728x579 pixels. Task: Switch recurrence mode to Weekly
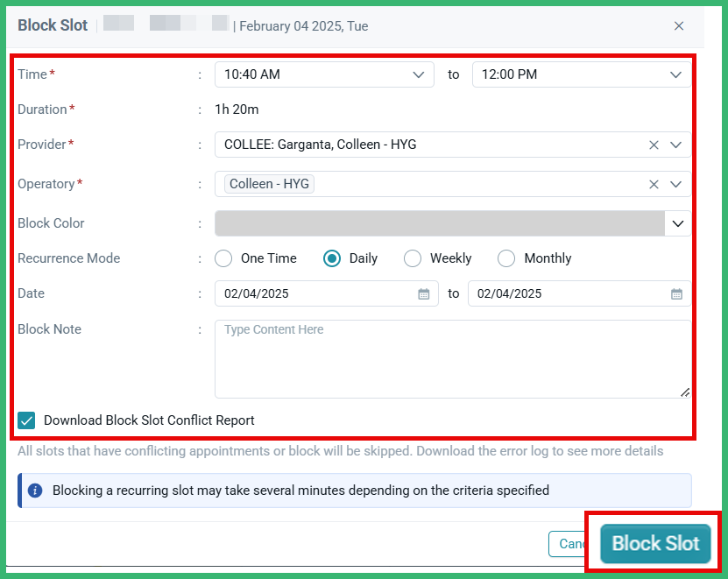412,258
